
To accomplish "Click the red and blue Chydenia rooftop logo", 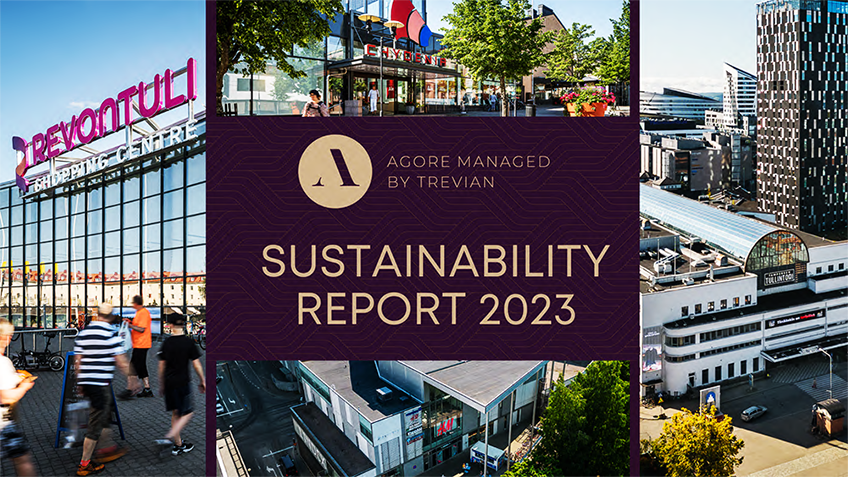I will [410, 23].
